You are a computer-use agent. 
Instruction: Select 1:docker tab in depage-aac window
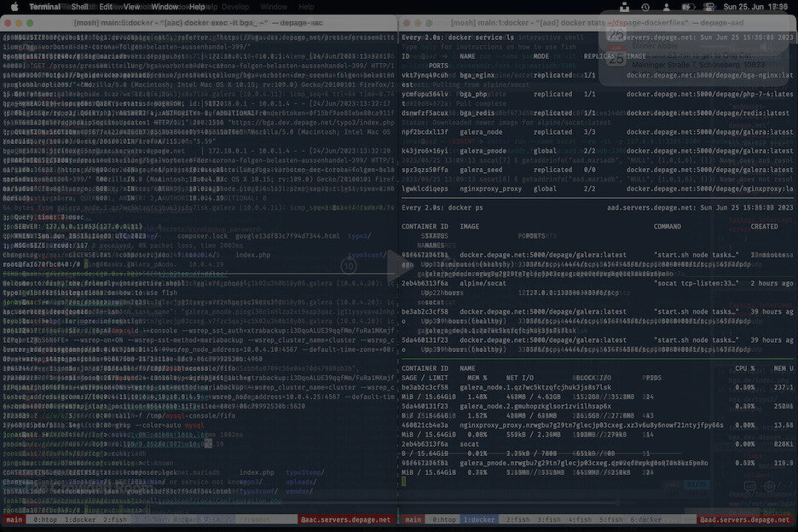coord(80,520)
